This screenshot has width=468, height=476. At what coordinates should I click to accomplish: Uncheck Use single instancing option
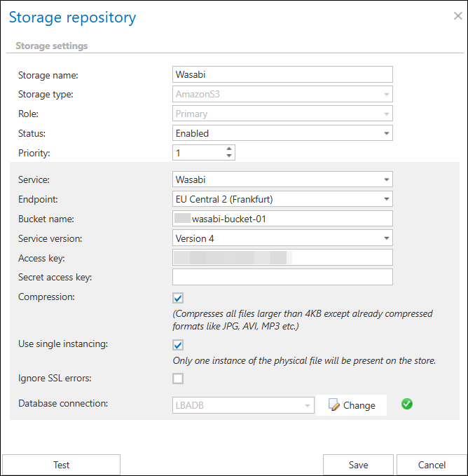pyautogui.click(x=178, y=345)
